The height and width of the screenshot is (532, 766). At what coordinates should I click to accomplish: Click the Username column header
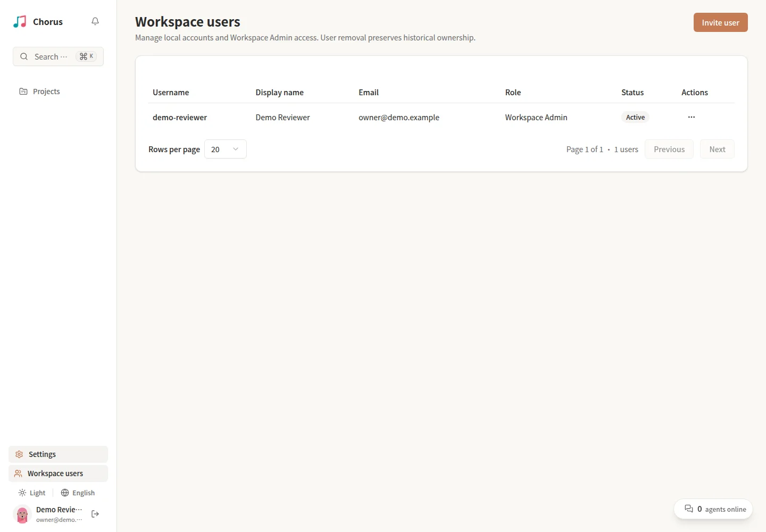click(171, 93)
